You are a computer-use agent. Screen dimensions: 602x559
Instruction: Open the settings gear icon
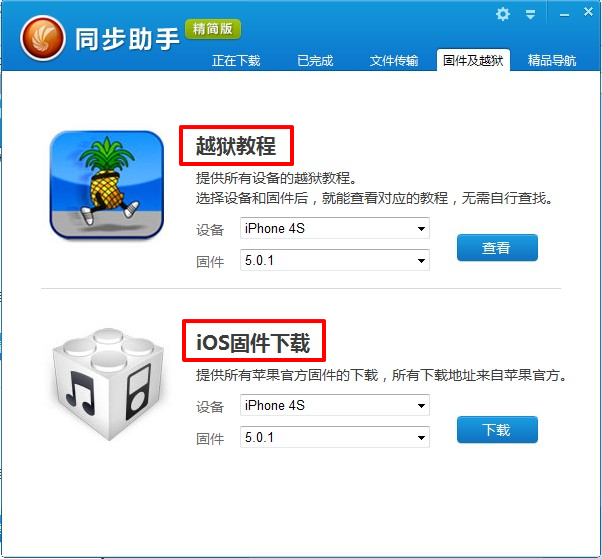(503, 15)
